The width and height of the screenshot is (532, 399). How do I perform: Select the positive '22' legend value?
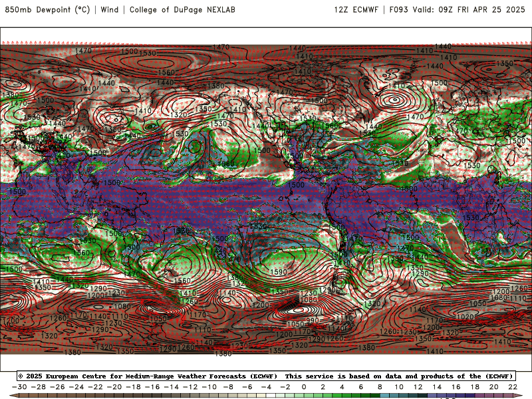(x=513, y=387)
